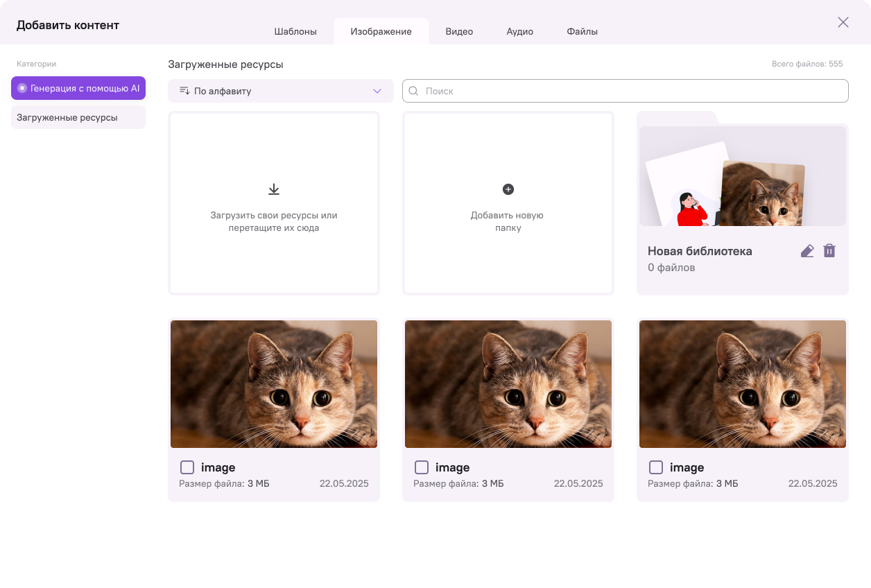The image size is (871, 588).
Task: Delete Новая библиотека with the trash icon
Action: tap(829, 251)
